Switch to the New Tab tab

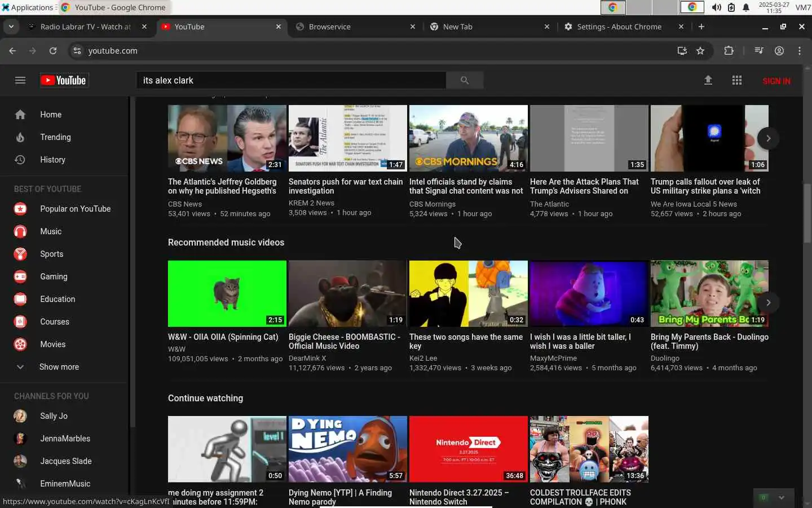pos(490,27)
